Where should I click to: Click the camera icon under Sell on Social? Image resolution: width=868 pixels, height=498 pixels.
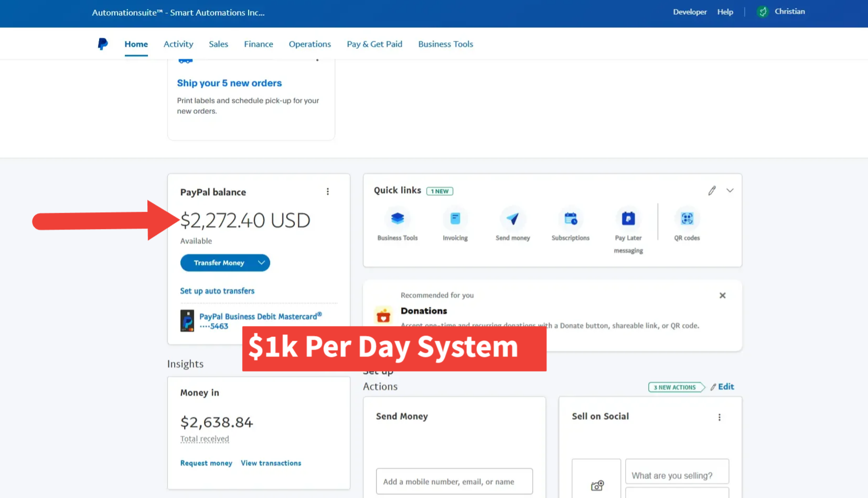click(596, 486)
